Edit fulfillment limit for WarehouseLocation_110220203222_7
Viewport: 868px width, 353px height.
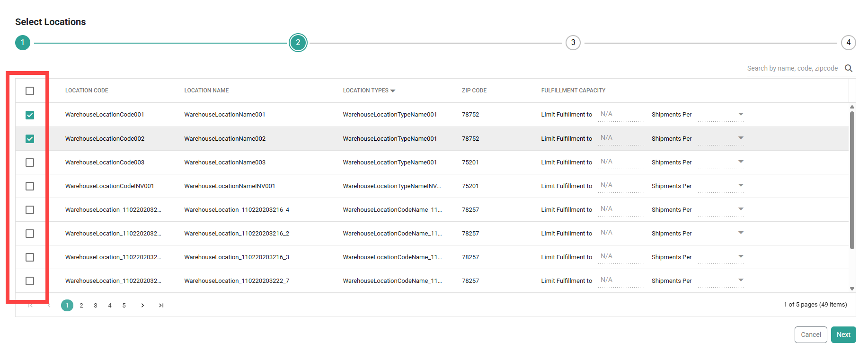tap(621, 280)
